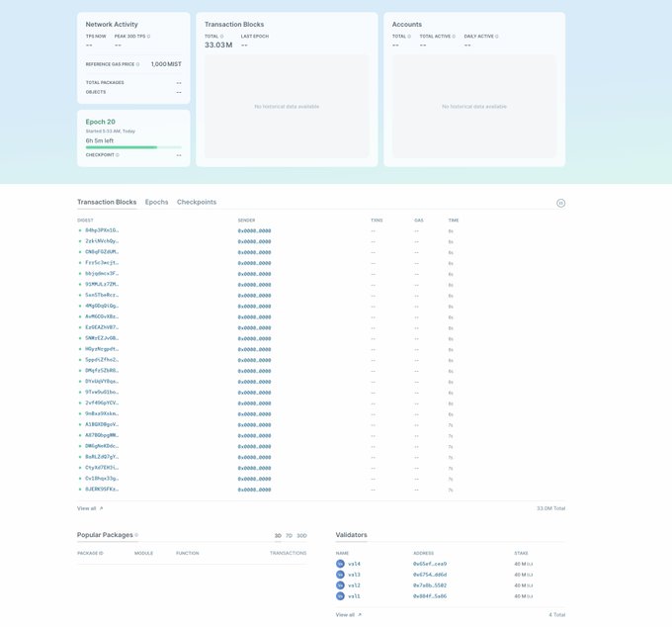Image resolution: width=672 pixels, height=627 pixels.
Task: Click sender 0x0000..0000 in the 8JERK9SFKz row
Action: (x=255, y=490)
